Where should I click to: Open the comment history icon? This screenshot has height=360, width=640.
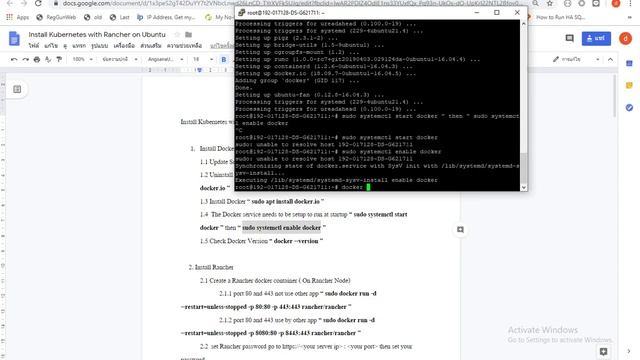pyautogui.click(x=569, y=38)
